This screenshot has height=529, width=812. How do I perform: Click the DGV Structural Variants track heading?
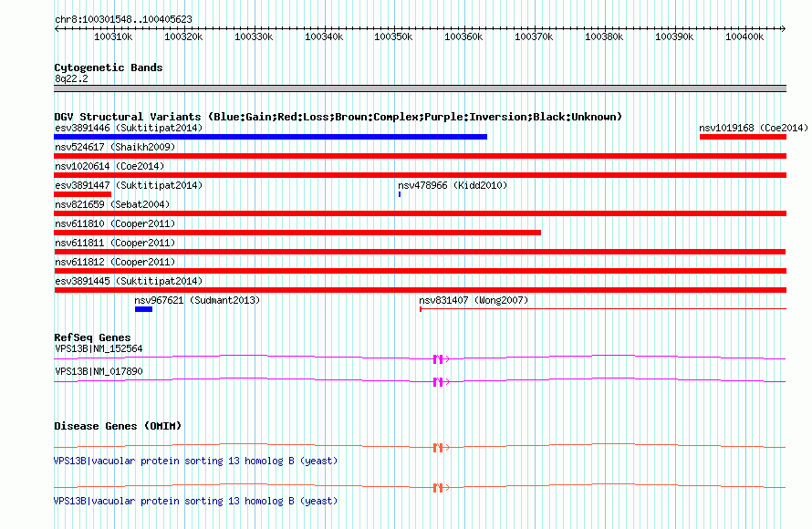click(x=338, y=117)
